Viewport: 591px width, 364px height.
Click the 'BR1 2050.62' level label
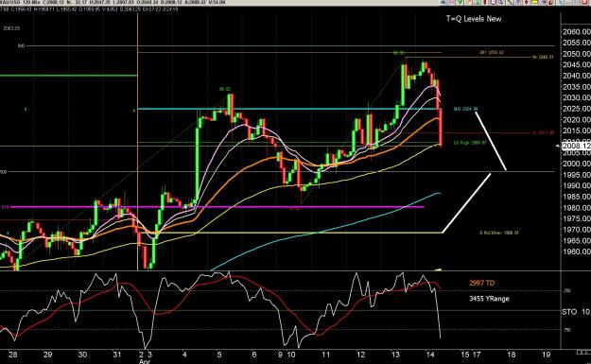point(492,52)
